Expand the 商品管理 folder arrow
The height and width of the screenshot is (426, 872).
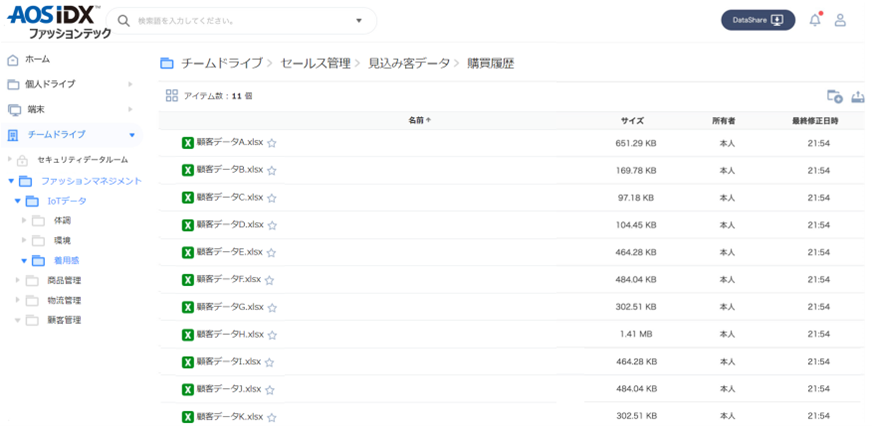click(x=18, y=280)
